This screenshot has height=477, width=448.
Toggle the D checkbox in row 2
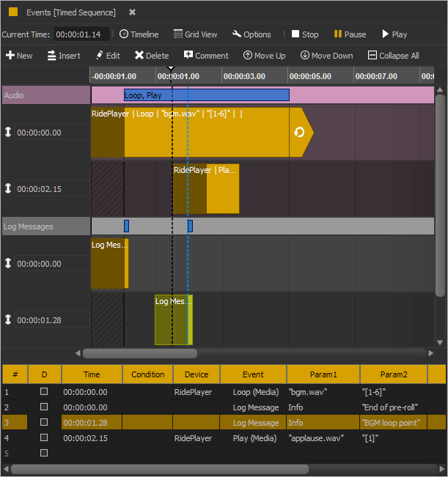(x=44, y=407)
